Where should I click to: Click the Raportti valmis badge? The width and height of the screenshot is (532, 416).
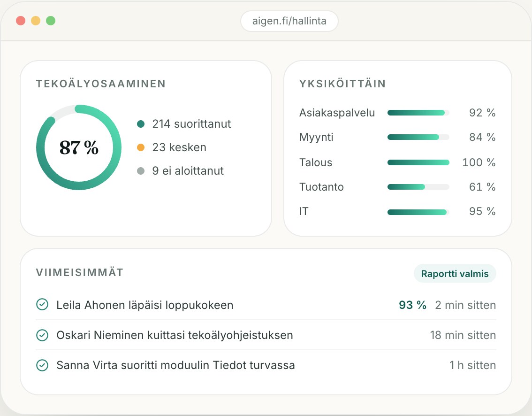(455, 273)
